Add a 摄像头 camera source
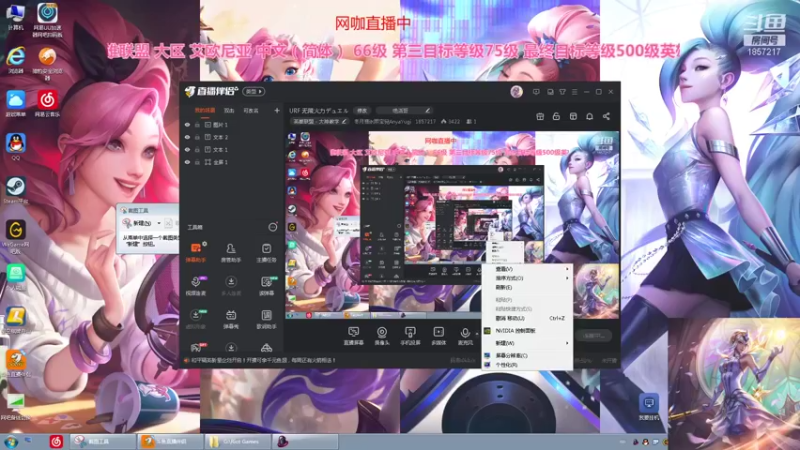The image size is (800, 450). tap(382, 336)
